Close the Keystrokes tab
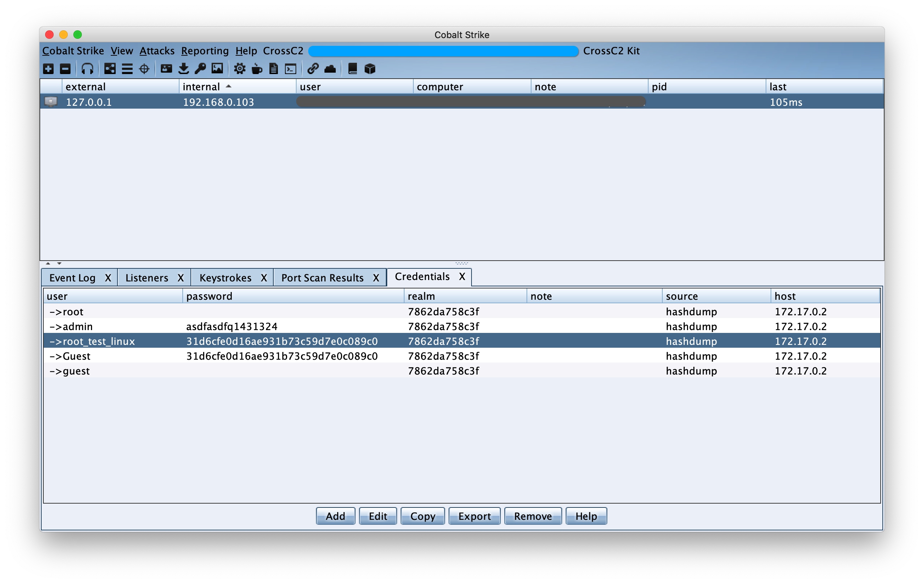The height and width of the screenshot is (584, 924). coord(264,278)
